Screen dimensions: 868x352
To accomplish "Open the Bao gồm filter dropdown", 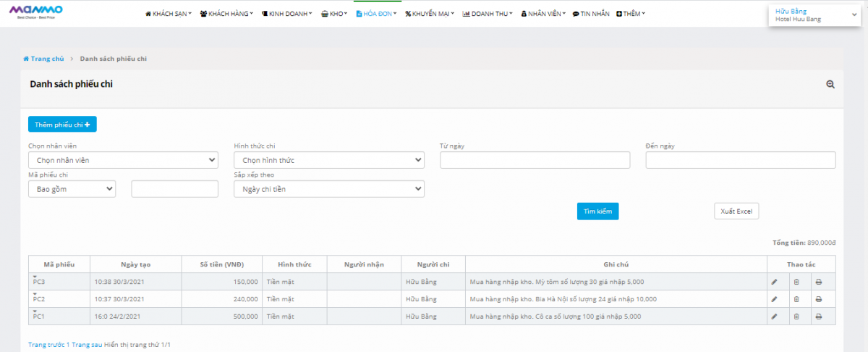I will point(72,189).
